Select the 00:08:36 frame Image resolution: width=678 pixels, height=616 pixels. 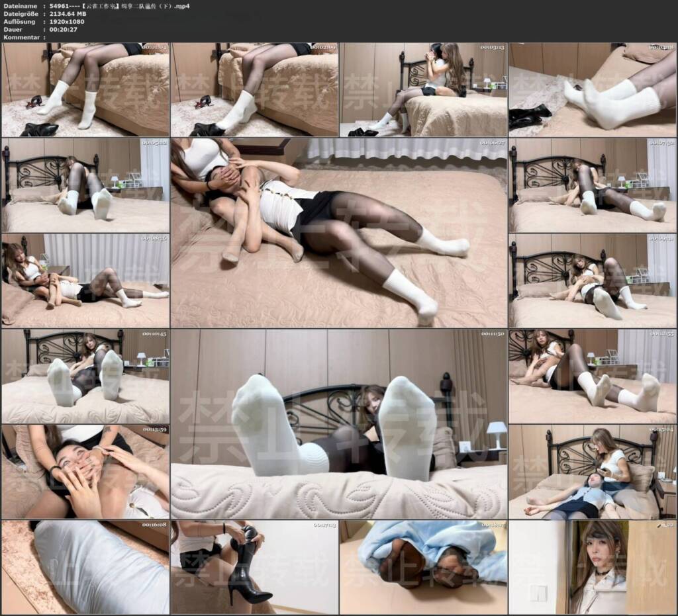coord(85,281)
